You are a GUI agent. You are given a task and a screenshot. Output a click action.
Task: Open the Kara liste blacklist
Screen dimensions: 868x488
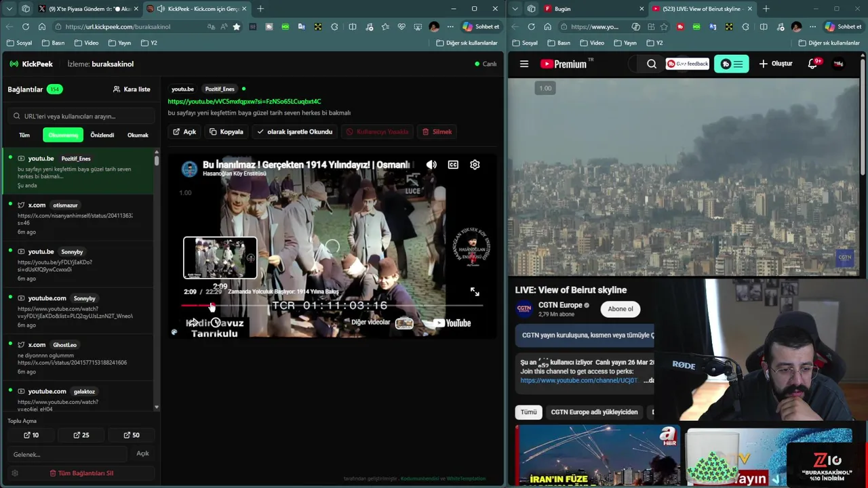pos(132,89)
